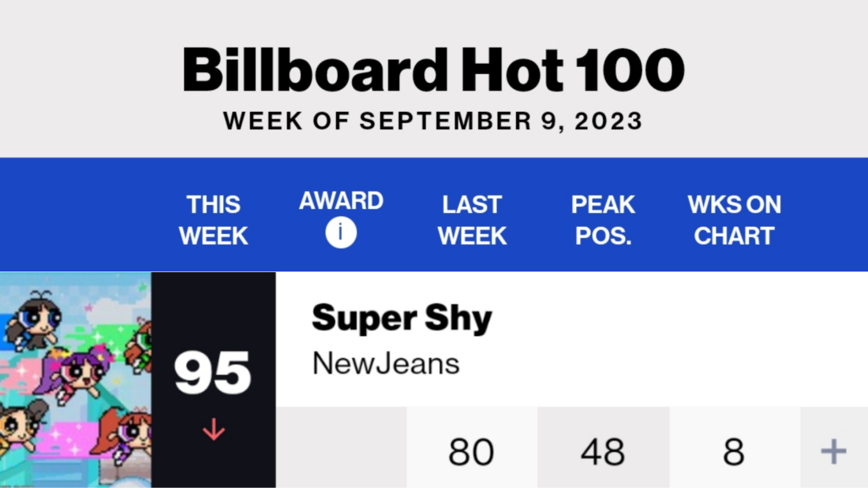This screenshot has height=488, width=868.
Task: Click the Week of September 9, 2023 date
Action: [x=433, y=121]
